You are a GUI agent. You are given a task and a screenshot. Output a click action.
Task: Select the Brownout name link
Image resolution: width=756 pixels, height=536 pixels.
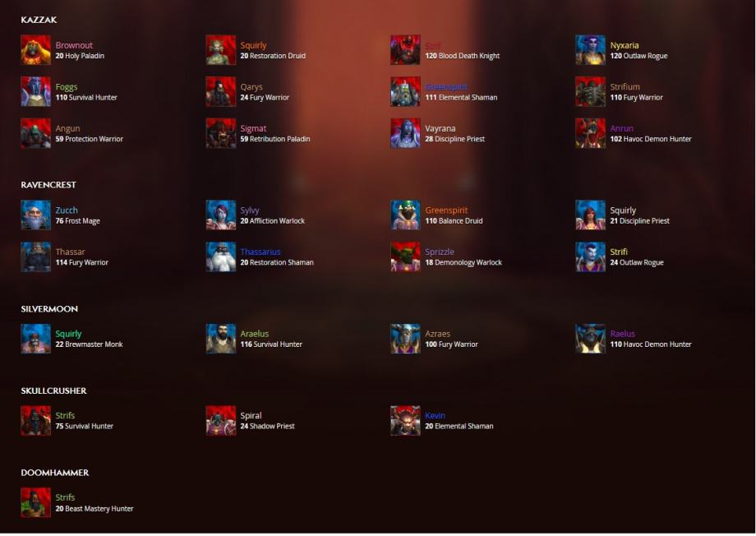click(x=74, y=45)
